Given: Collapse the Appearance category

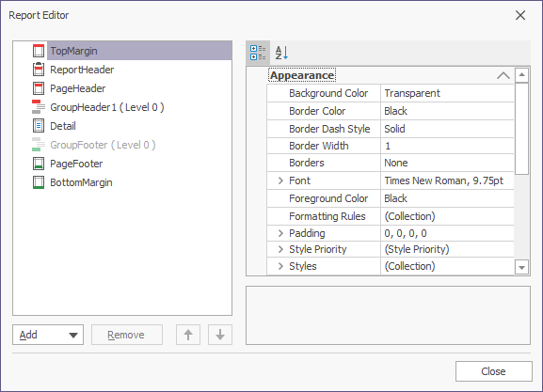Looking at the screenshot, I should (x=503, y=75).
